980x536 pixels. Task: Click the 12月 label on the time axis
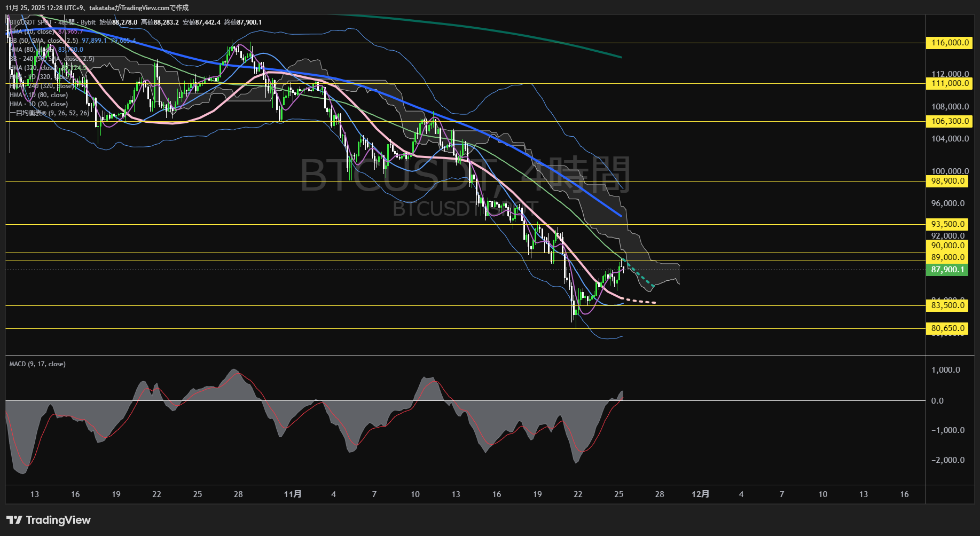pos(701,494)
